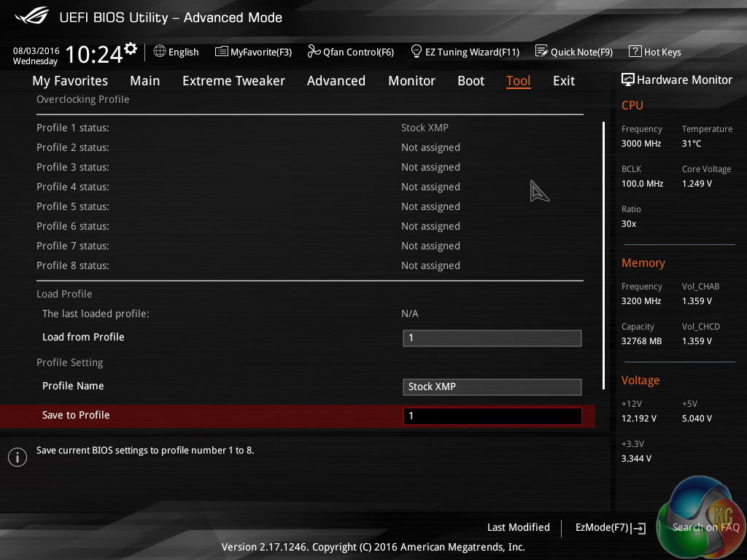Select the Profile Name label
Screen dimensions: 747x560
click(73, 386)
